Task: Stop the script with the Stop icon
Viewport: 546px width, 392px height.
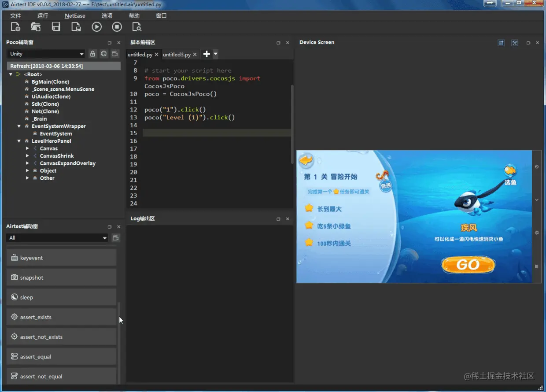Action: tap(117, 27)
